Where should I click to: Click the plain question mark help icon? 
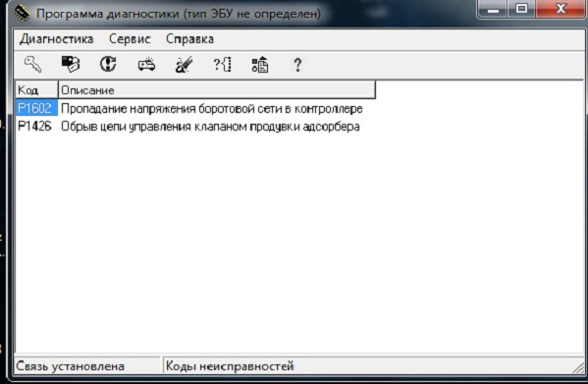click(297, 65)
